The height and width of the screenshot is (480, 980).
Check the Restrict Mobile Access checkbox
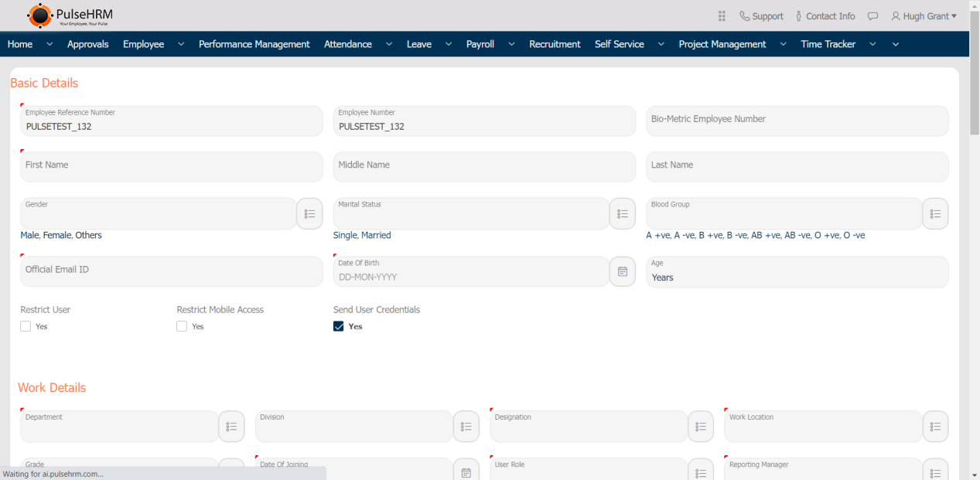pyautogui.click(x=182, y=326)
